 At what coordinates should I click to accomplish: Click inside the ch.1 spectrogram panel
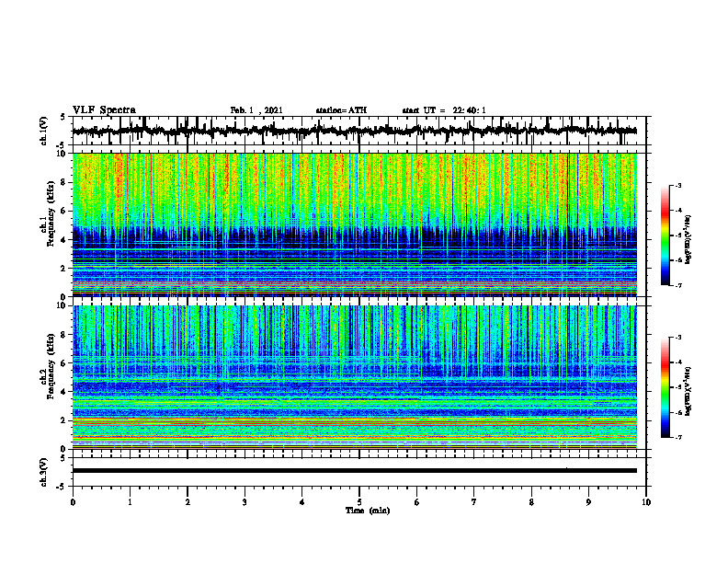coord(354,224)
